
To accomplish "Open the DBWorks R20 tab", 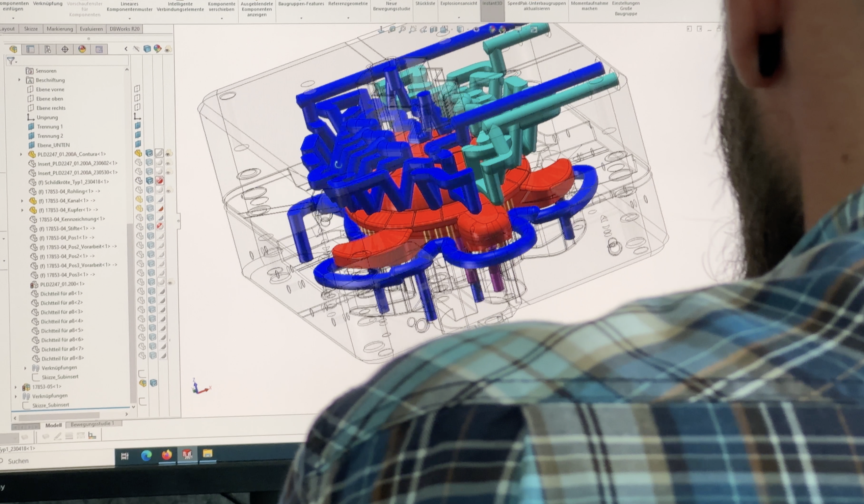I will coord(125,29).
